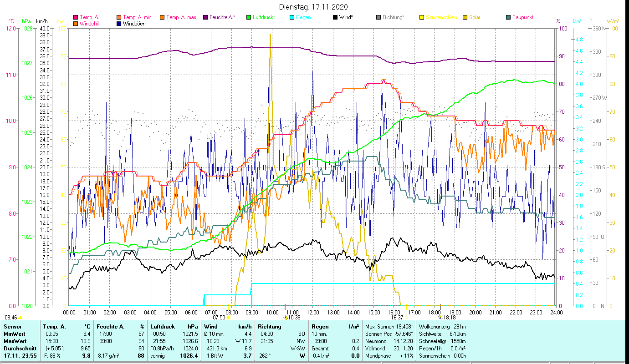629x364 pixels.
Task: Select the 'Solar' legend label
Action: (x=476, y=18)
